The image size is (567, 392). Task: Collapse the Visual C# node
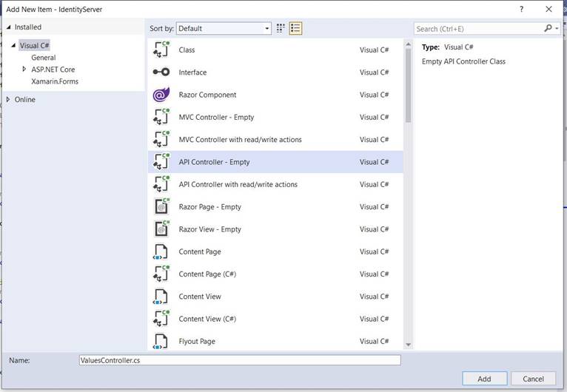13,46
